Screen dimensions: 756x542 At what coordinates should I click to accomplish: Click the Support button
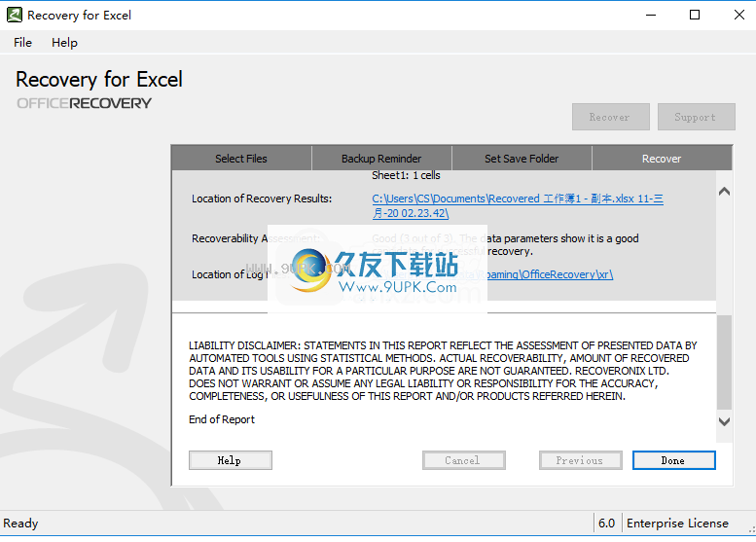tap(697, 117)
